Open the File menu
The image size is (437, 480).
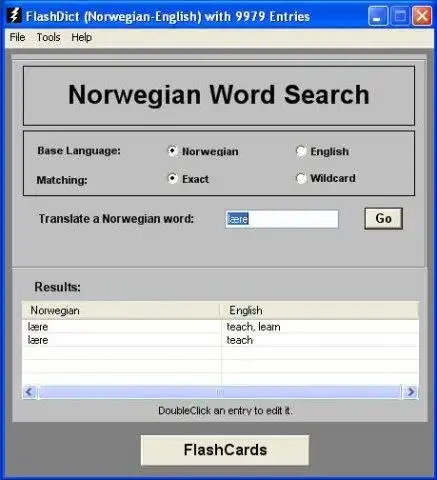(17, 37)
